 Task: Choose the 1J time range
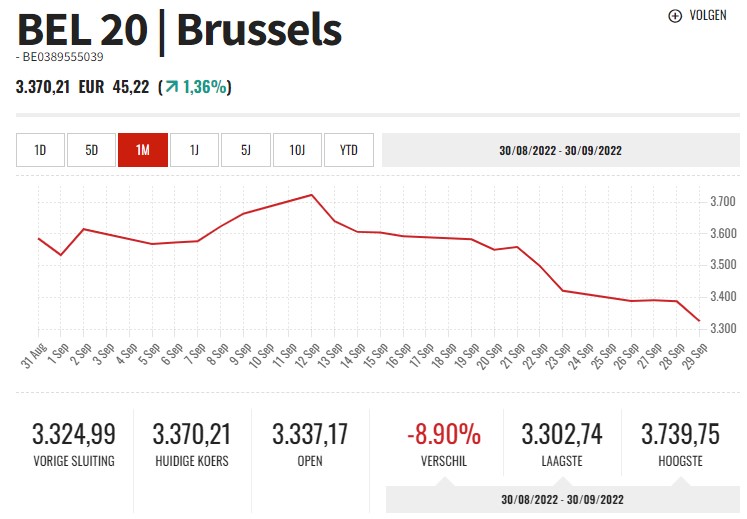195,150
